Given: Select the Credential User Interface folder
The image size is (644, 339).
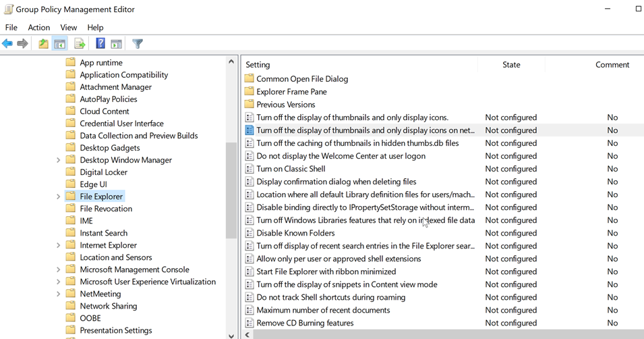Looking at the screenshot, I should [121, 124].
